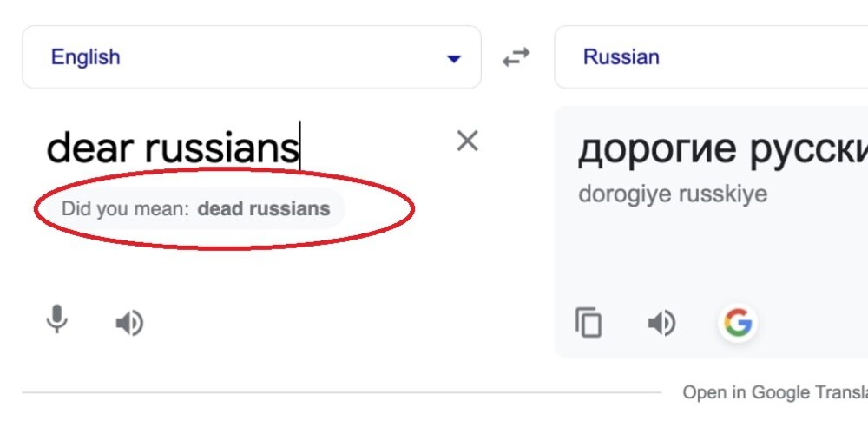Image resolution: width=868 pixels, height=434 pixels.
Task: Accept the 'dead russians' suggestion
Action: click(x=264, y=208)
